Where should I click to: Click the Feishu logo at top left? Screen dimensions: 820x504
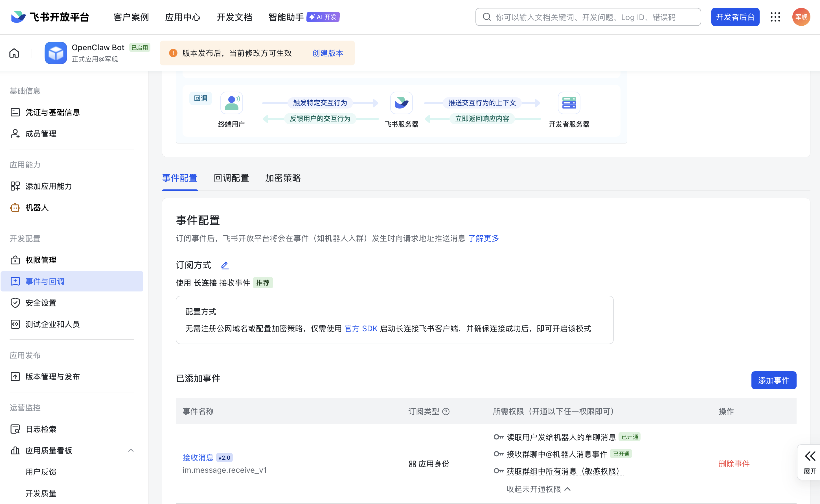[x=18, y=17]
